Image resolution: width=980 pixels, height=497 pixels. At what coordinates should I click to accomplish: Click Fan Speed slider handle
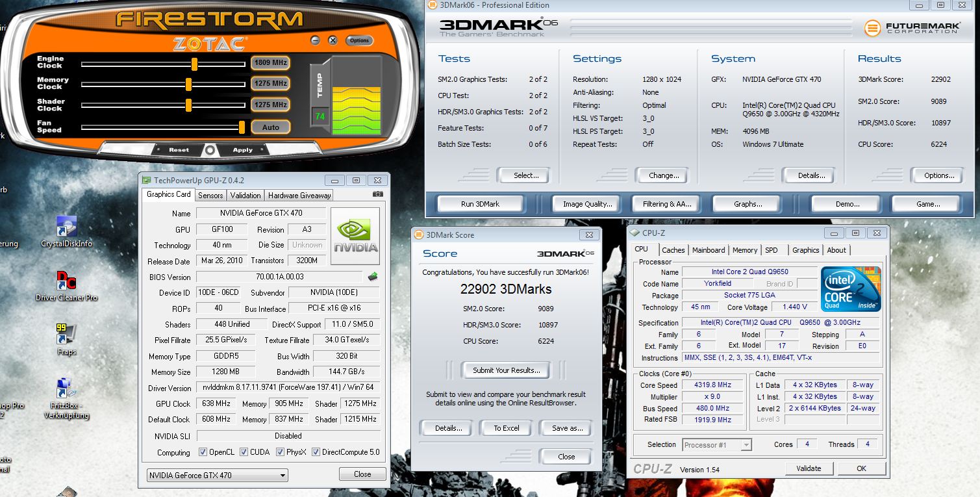tap(242, 127)
